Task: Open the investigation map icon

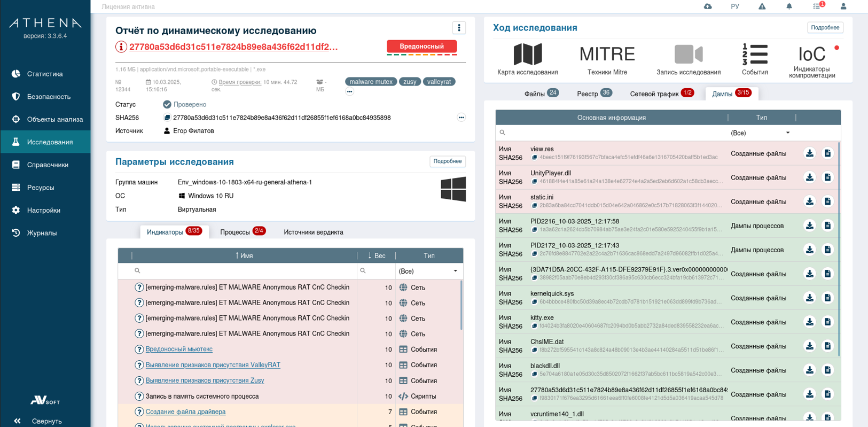Action: [x=527, y=55]
